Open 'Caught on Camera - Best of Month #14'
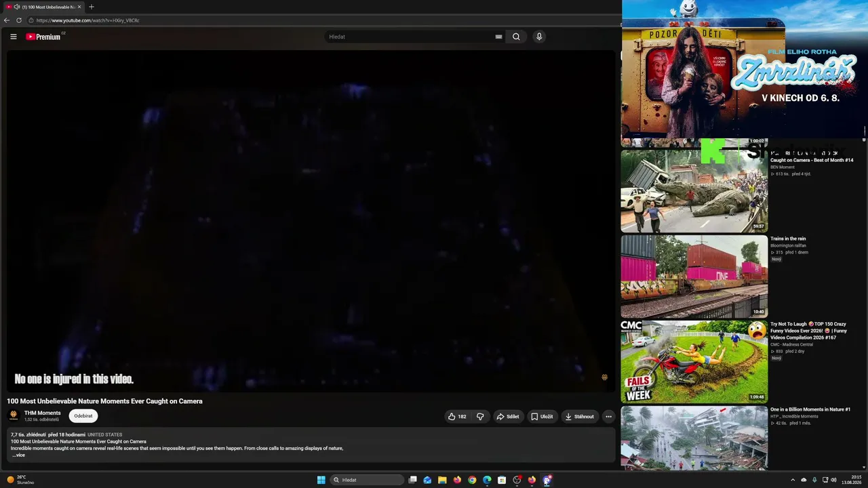This screenshot has width=868, height=488. (812, 160)
